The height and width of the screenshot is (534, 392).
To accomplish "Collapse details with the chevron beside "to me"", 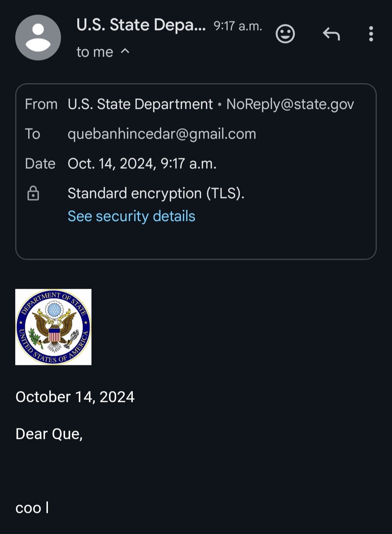I will click(125, 51).
